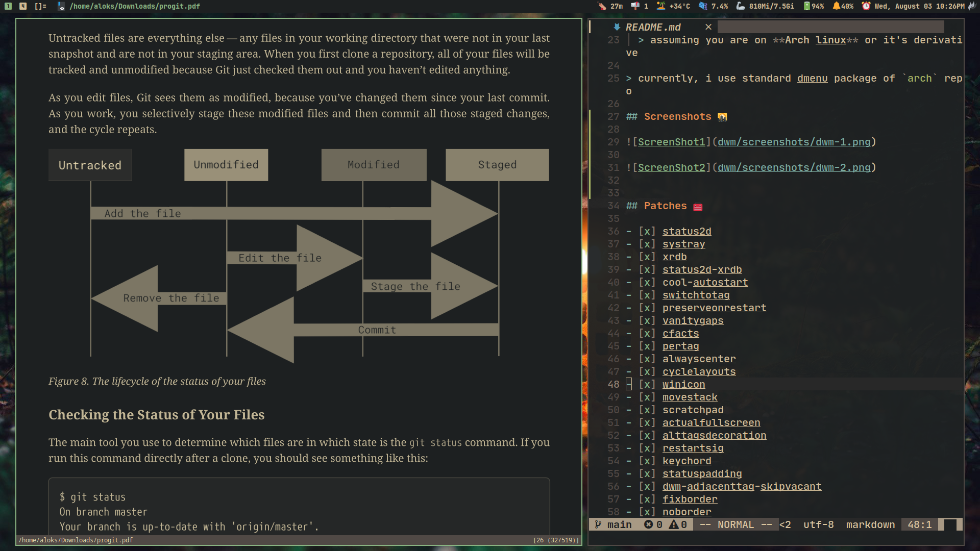Click the memory 810Mi/7.56i icon

tap(741, 6)
